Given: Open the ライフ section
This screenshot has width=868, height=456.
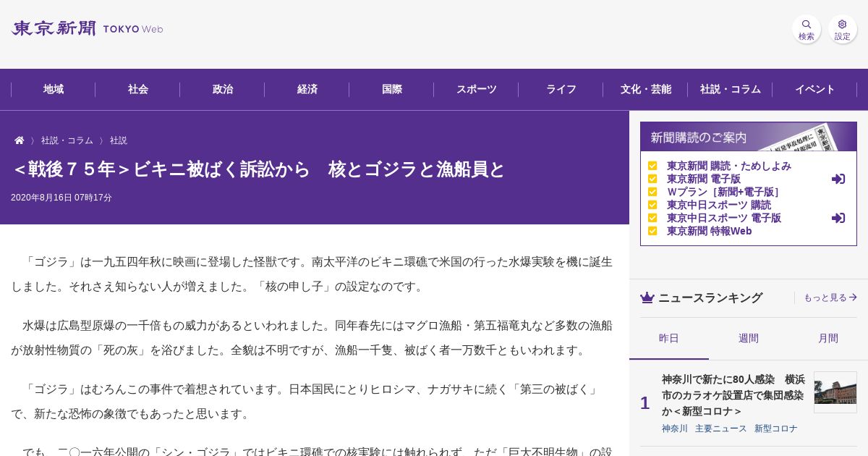Looking at the screenshot, I should click(561, 89).
